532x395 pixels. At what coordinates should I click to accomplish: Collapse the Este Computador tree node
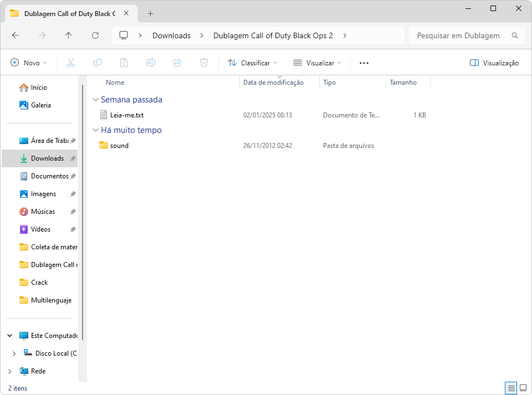point(10,336)
